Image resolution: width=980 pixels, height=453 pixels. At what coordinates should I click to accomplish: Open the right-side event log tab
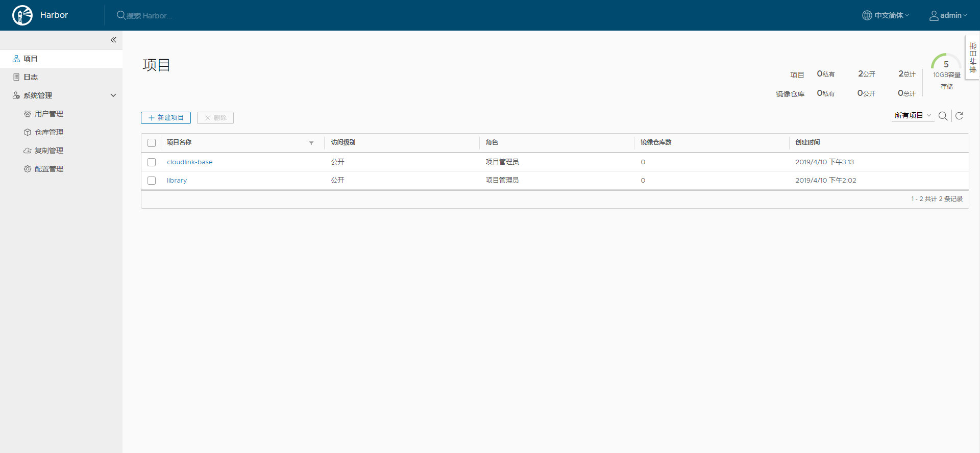973,57
